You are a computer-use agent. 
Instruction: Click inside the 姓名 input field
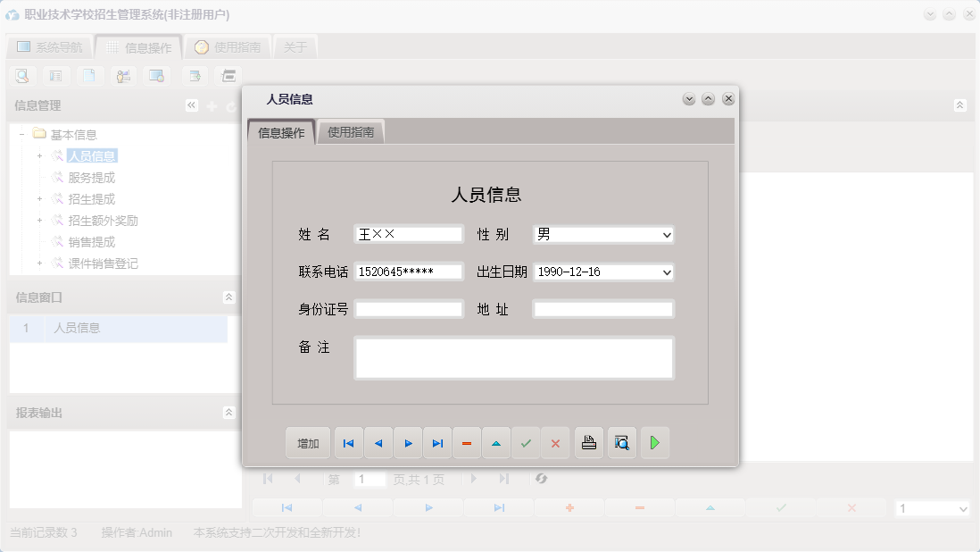(x=408, y=234)
